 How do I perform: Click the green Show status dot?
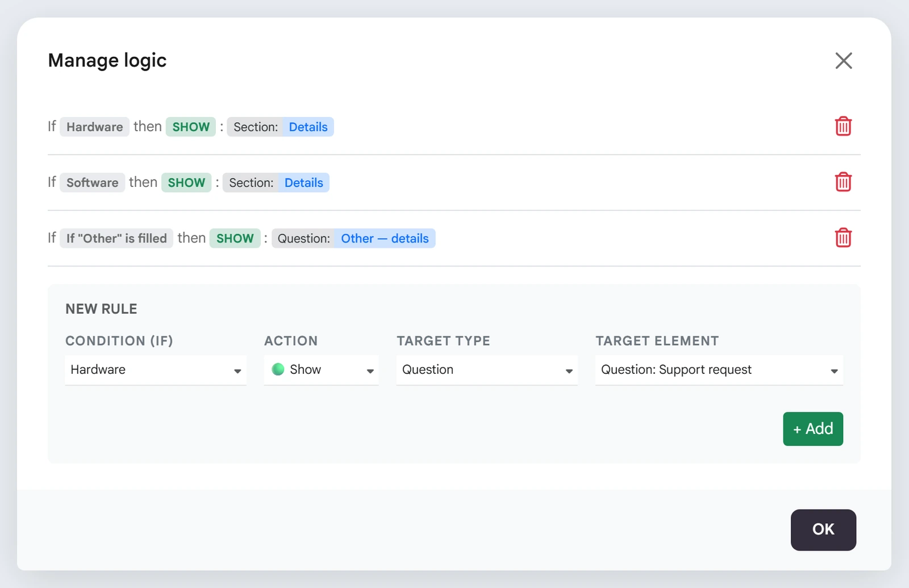click(278, 369)
